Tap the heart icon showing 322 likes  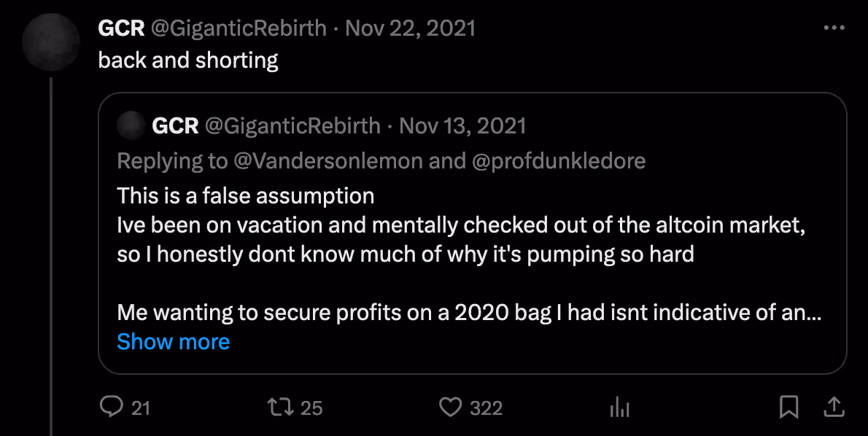point(452,408)
